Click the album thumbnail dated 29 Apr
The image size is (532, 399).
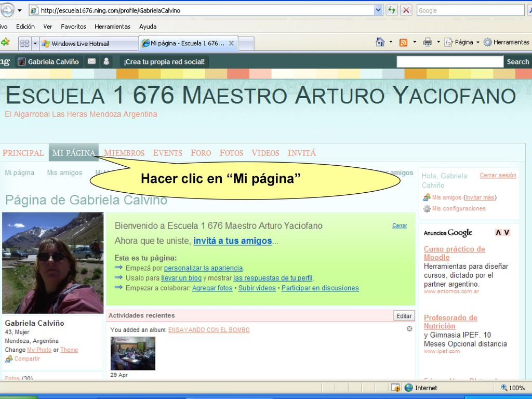click(x=132, y=353)
